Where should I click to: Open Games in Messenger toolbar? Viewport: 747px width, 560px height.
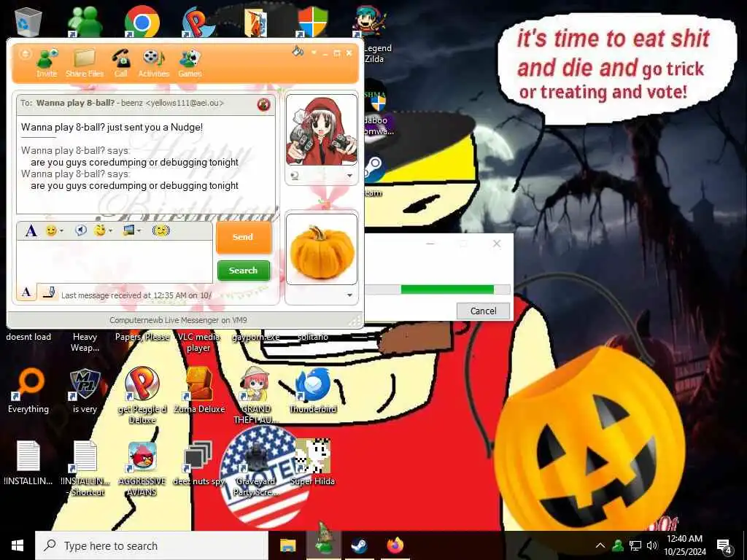click(190, 63)
